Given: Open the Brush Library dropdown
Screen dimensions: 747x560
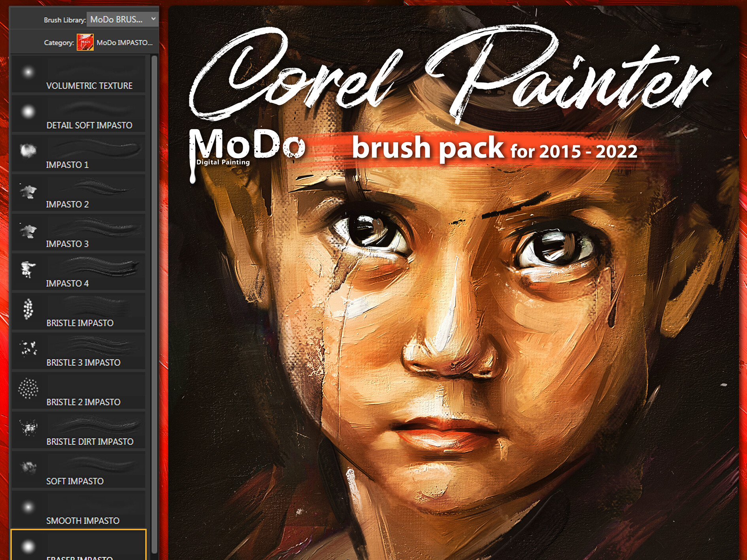Looking at the screenshot, I should click(122, 19).
